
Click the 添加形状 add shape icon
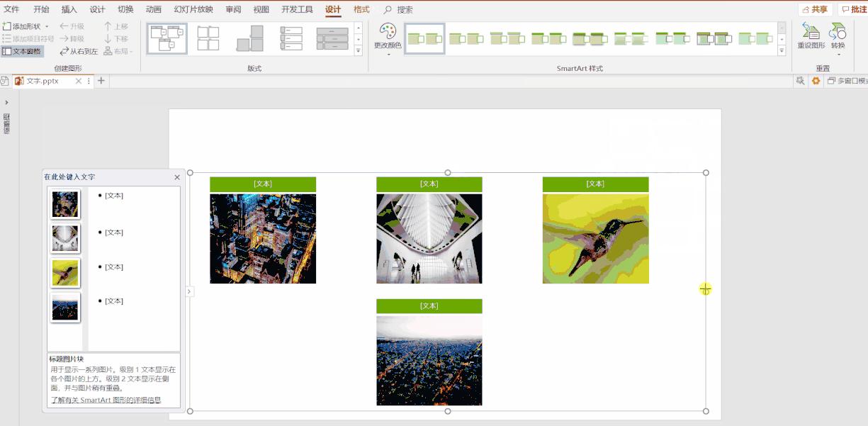(7, 26)
